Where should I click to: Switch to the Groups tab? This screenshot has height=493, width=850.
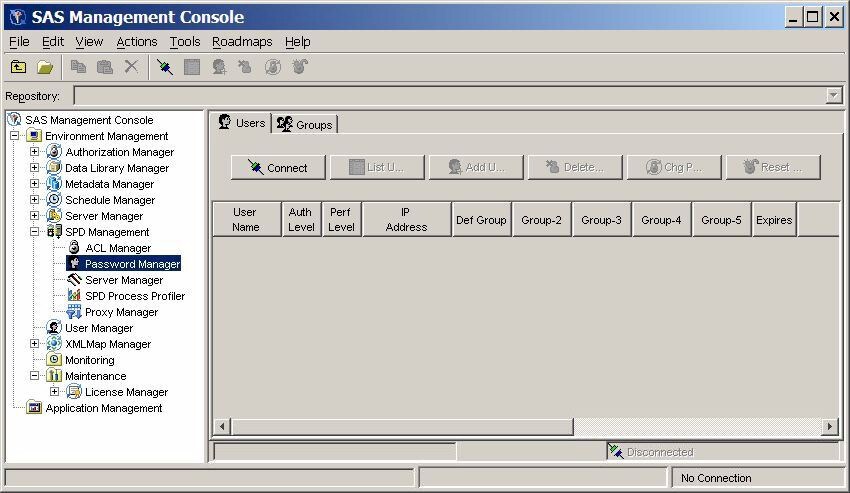click(305, 125)
